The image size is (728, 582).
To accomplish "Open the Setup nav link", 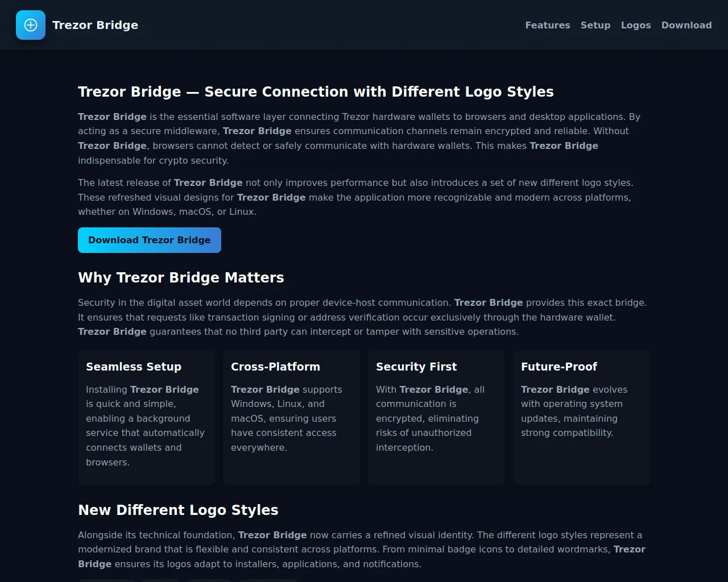I will point(595,25).
